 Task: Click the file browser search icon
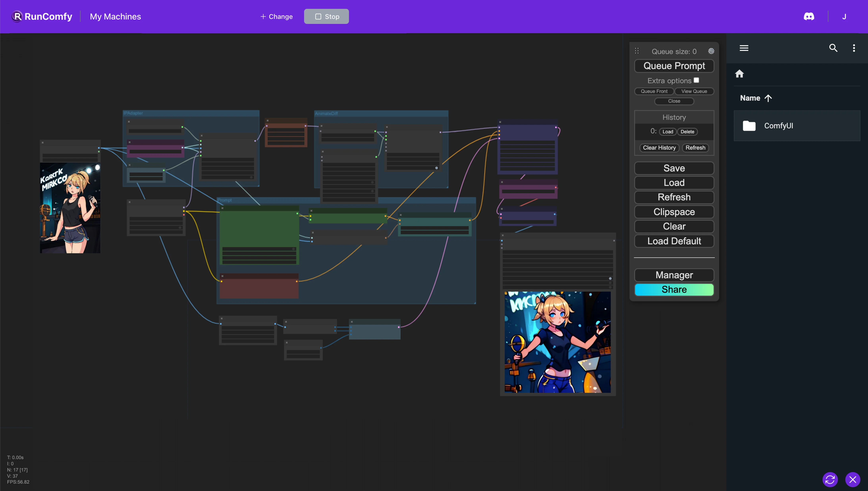833,48
